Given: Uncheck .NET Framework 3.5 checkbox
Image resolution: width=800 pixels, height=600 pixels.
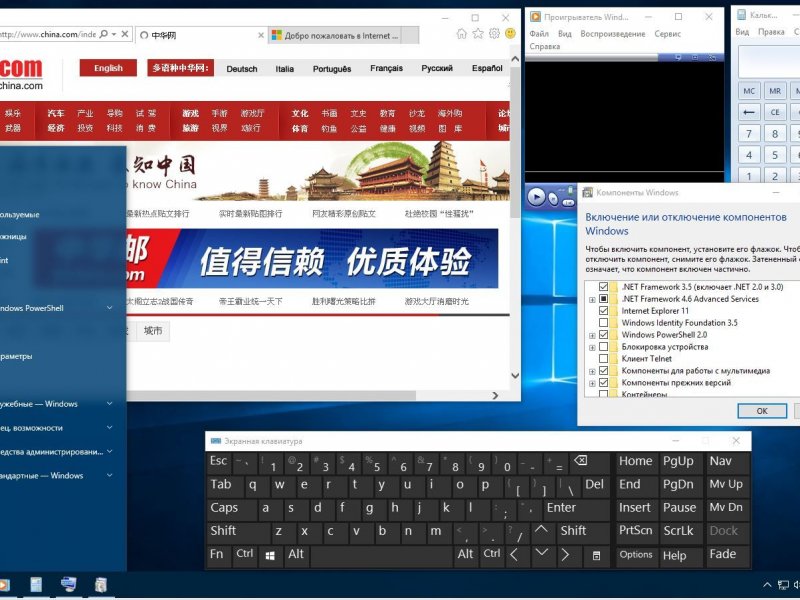Looking at the screenshot, I should coord(604,287).
